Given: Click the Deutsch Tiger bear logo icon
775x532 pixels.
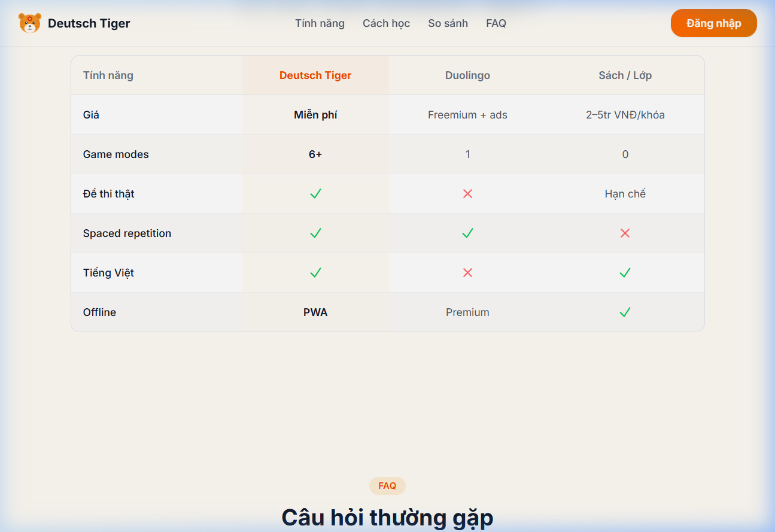Looking at the screenshot, I should (30, 23).
